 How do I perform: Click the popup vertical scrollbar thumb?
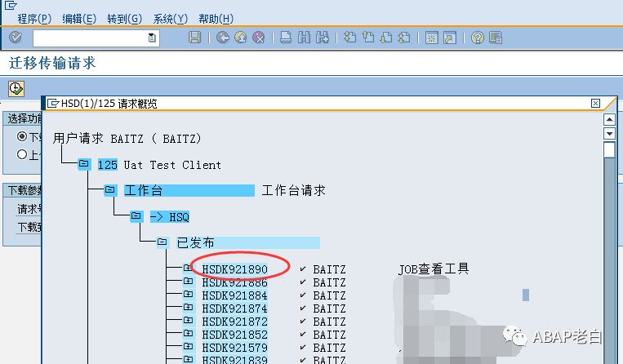pyautogui.click(x=609, y=149)
